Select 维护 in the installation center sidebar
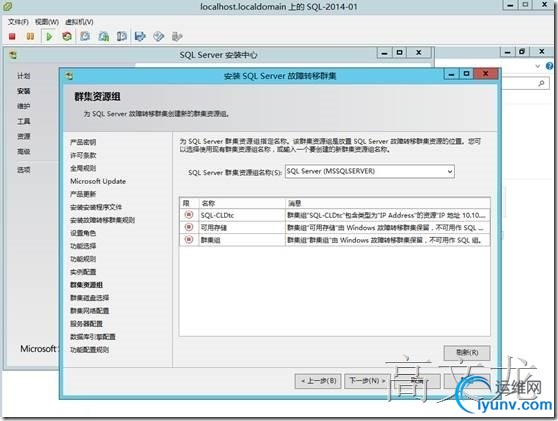This screenshot has width=558, height=421. coord(23,106)
